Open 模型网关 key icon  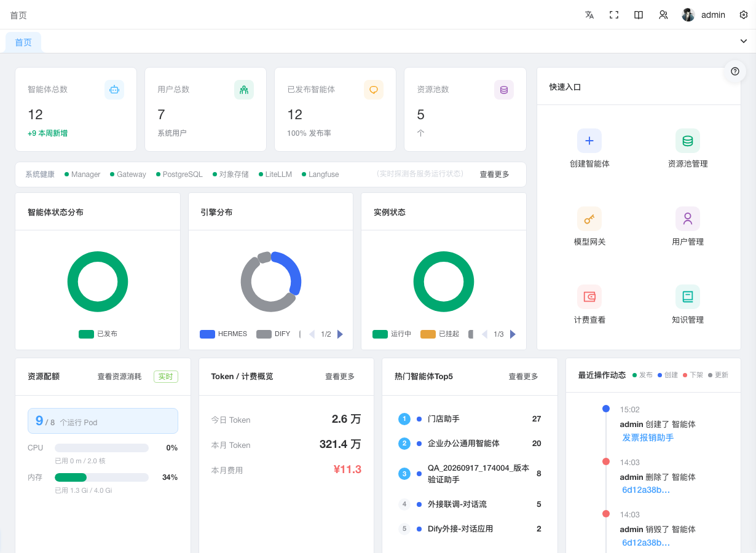coord(589,219)
